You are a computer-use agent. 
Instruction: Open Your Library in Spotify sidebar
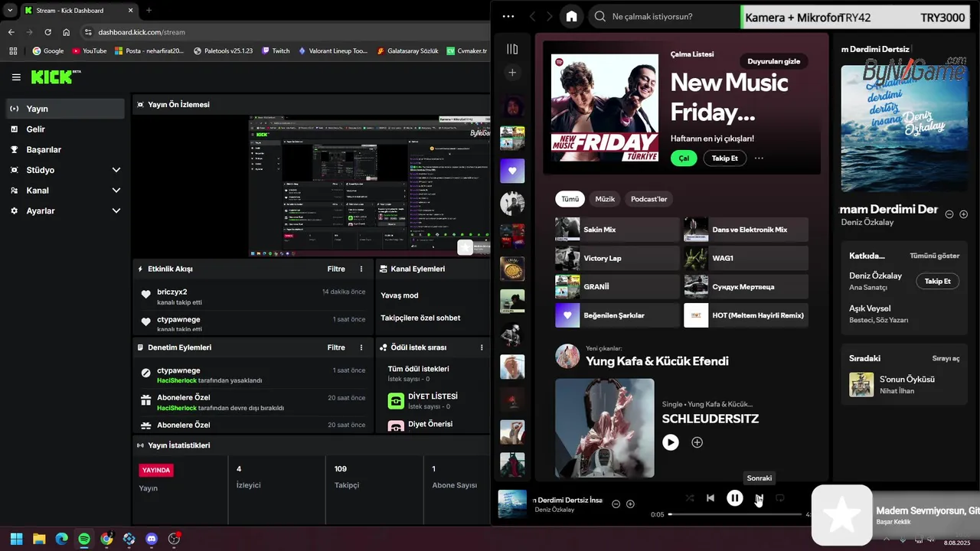coord(512,49)
